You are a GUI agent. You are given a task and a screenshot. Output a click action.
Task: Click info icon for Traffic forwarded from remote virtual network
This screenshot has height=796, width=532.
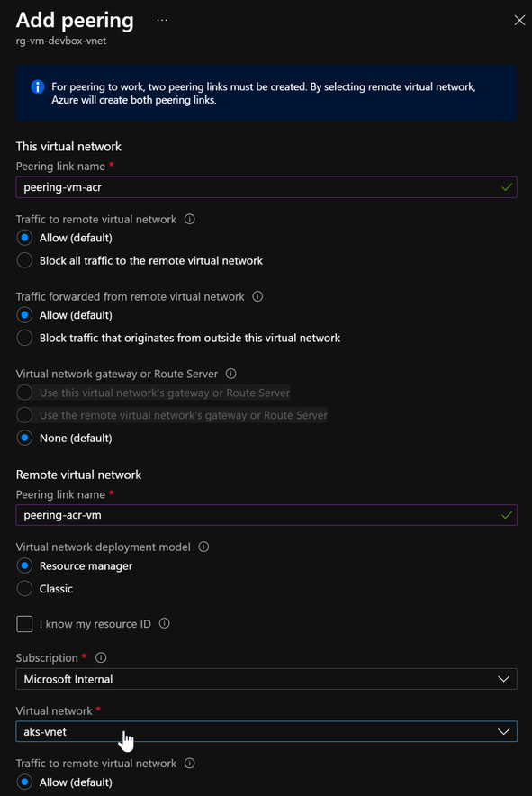(x=257, y=296)
